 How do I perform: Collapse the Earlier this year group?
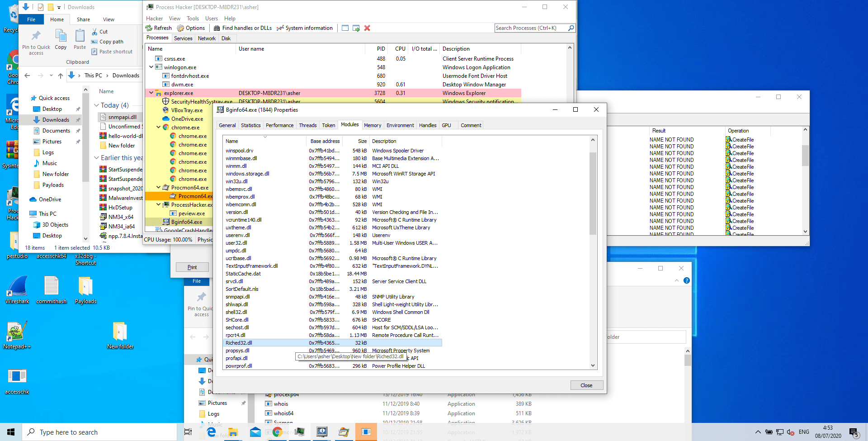96,158
